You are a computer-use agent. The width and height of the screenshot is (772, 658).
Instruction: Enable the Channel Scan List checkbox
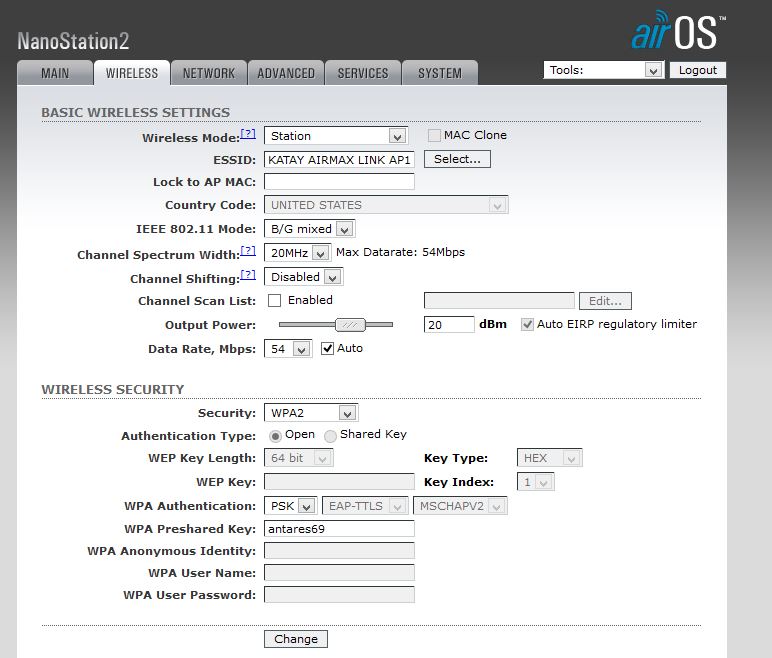[274, 300]
